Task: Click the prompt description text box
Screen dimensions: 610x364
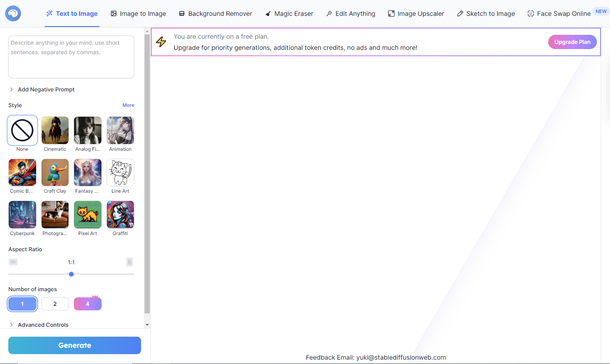Action: (x=71, y=57)
